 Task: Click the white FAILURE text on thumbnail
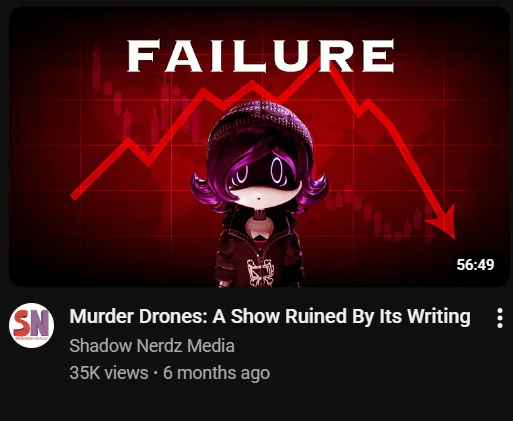[261, 55]
